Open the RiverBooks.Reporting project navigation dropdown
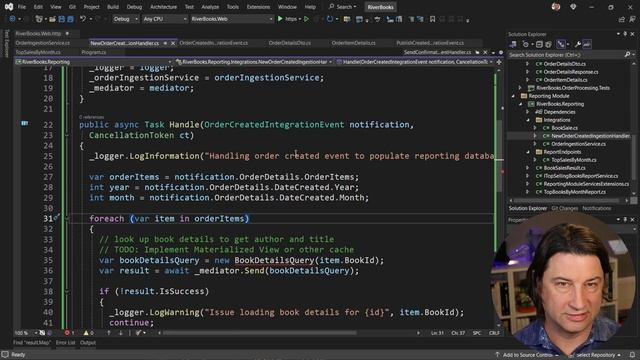Image resolution: width=640 pixels, height=360 pixels. coord(93,62)
